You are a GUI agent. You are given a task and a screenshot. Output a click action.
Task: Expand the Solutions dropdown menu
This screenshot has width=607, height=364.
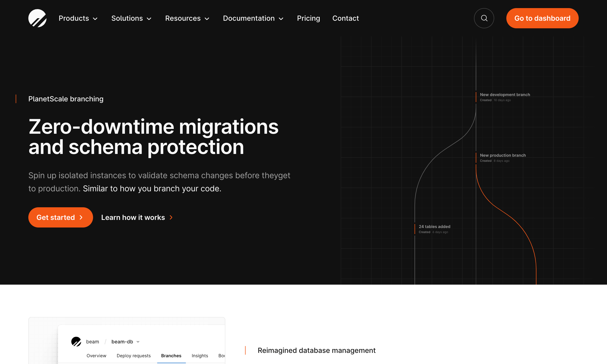click(x=132, y=18)
